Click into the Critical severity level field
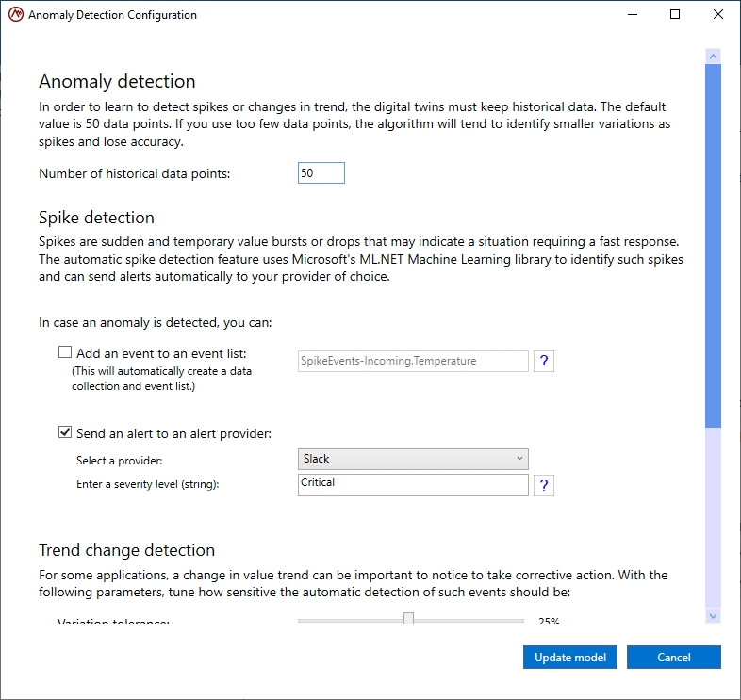Viewport: 741px width, 700px height. click(413, 484)
